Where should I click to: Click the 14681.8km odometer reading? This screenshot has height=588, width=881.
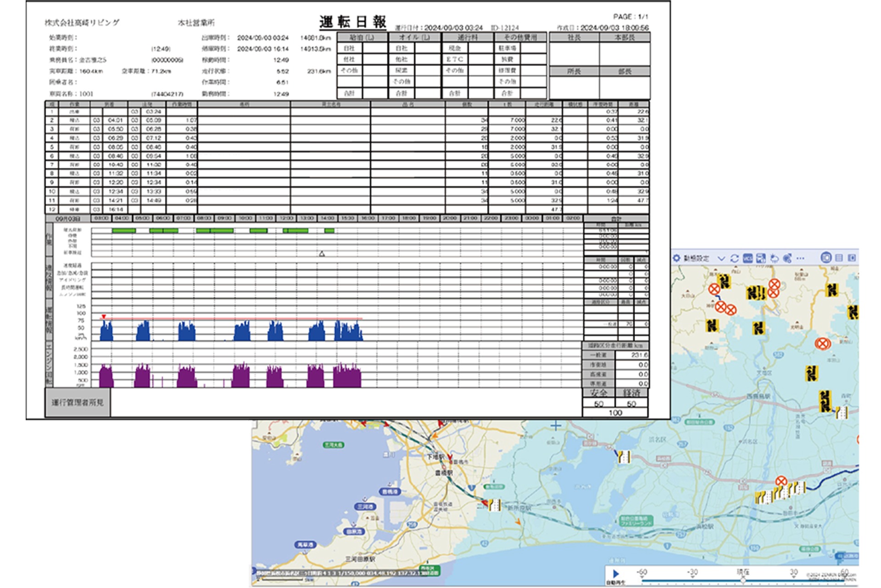point(315,38)
